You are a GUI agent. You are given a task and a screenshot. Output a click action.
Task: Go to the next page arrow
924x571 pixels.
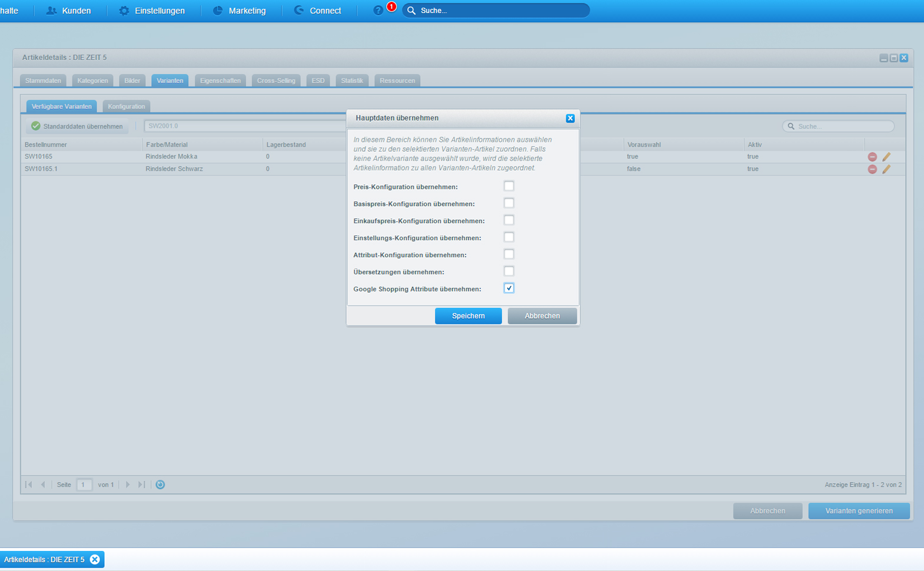coord(128,484)
